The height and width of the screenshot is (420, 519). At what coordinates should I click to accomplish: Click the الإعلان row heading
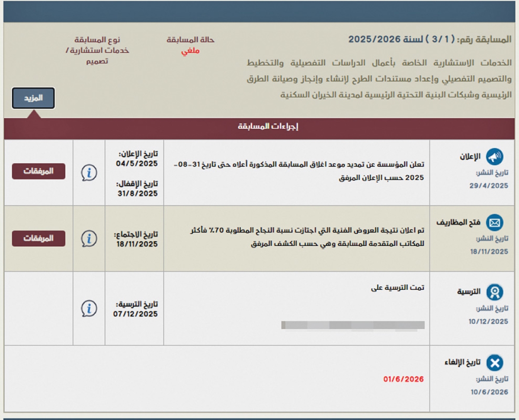(470, 157)
